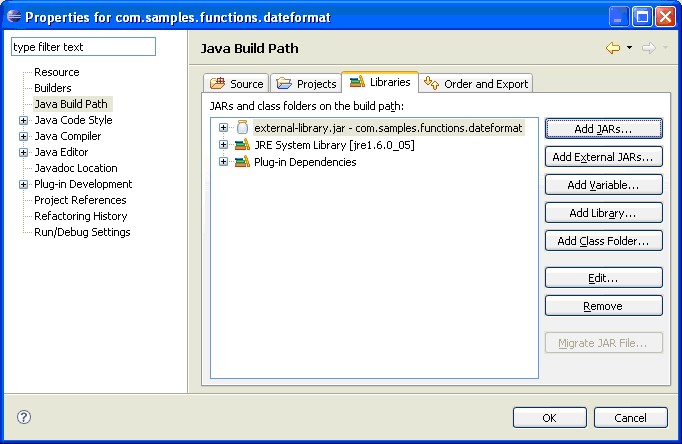The height and width of the screenshot is (444, 682).
Task: Select Javadoc Location in the sidebar
Action: pos(76,168)
